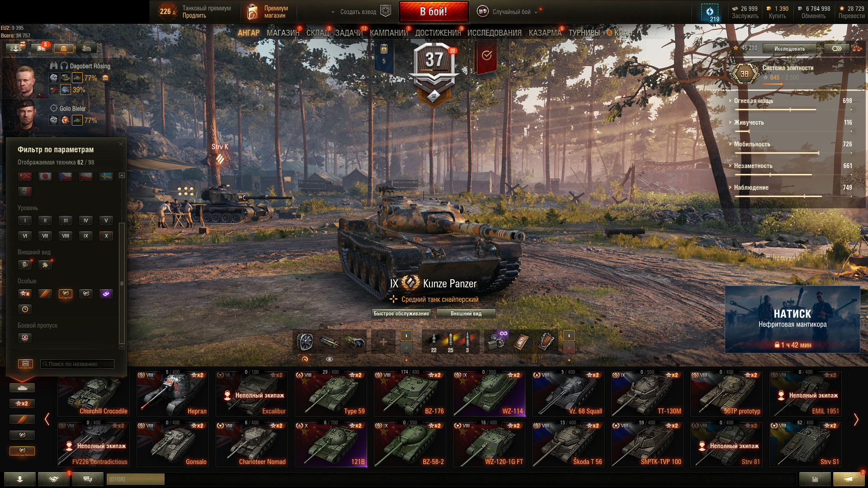
Task: Click the Быстрое обслуживание button
Action: coord(401,314)
